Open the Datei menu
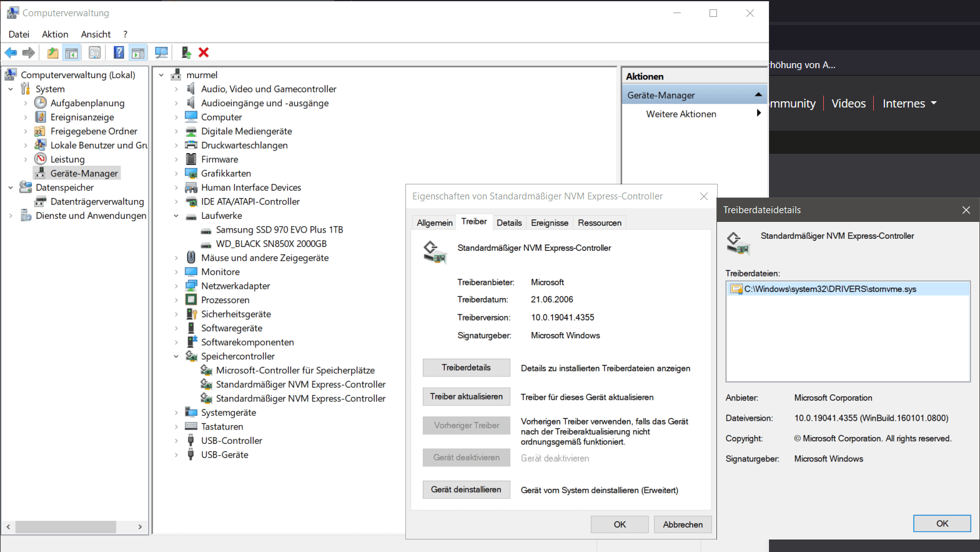 tap(19, 34)
